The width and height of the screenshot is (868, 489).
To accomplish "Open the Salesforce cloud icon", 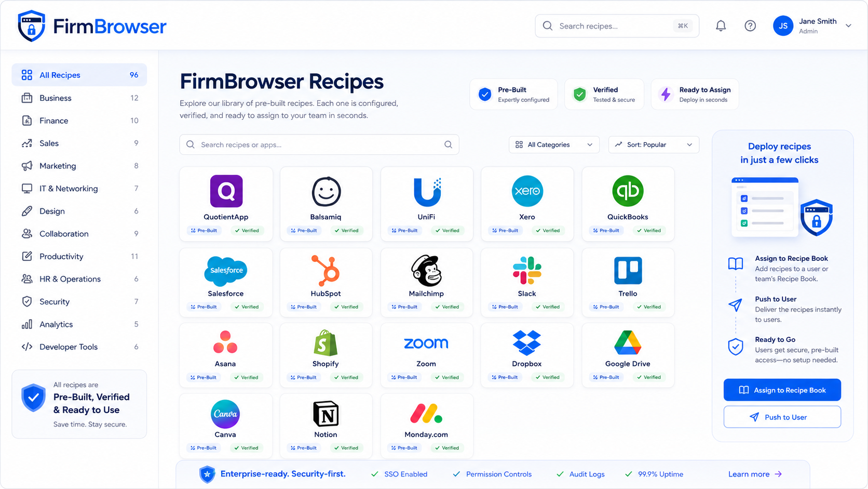I will pos(226,270).
